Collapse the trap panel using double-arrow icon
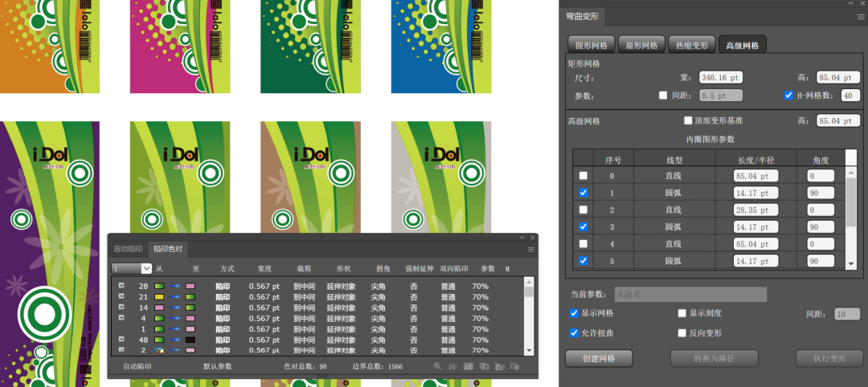Viewport: 868px width, 387px height. [x=522, y=238]
